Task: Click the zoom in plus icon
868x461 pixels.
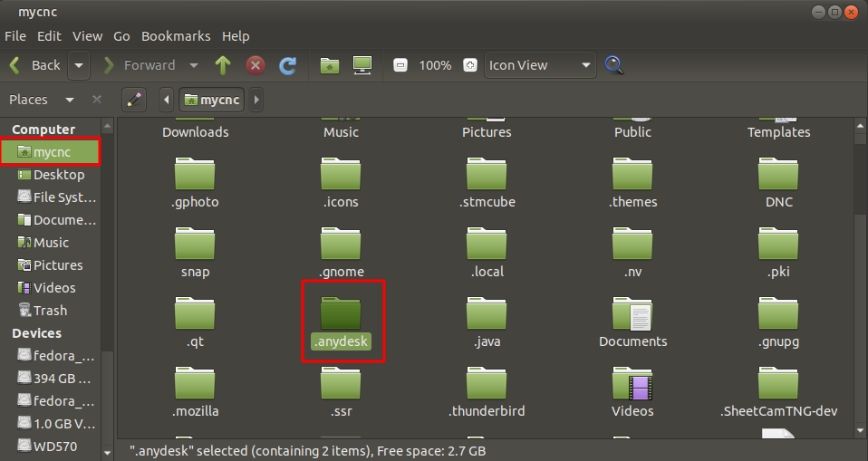Action: pyautogui.click(x=469, y=65)
